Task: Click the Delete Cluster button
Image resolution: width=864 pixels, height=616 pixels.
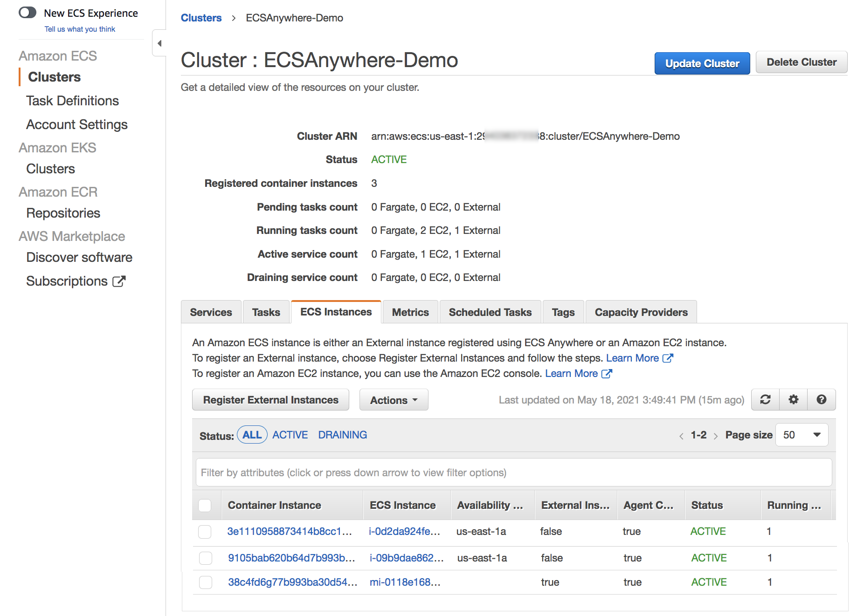Action: click(802, 62)
